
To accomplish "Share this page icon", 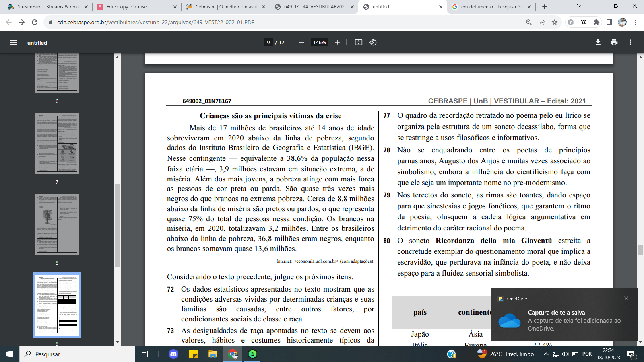I will [542, 22].
